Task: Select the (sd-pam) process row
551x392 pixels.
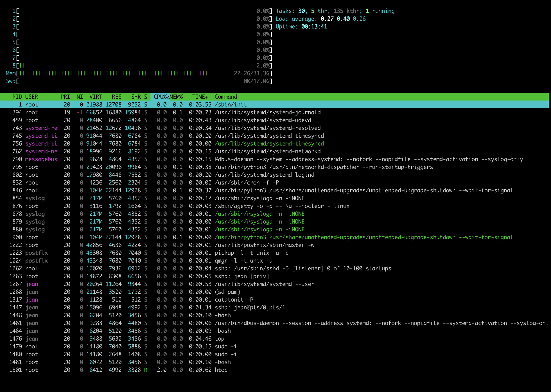Action: 274,292
